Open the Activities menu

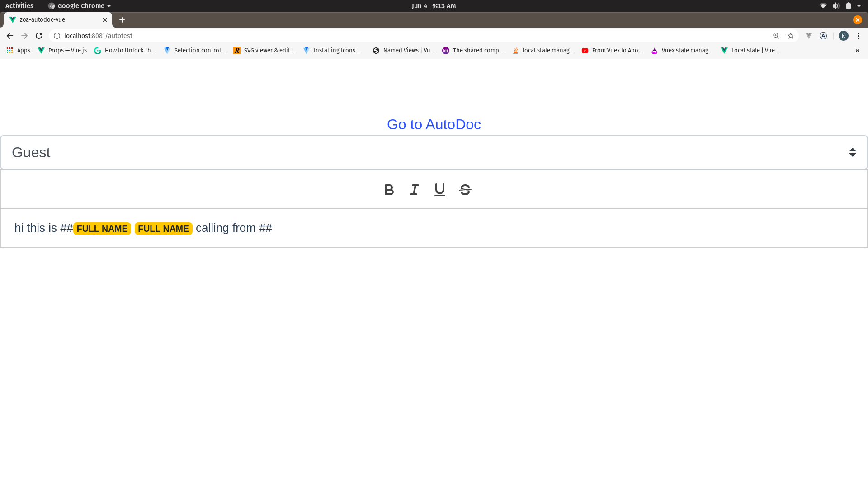click(x=19, y=6)
